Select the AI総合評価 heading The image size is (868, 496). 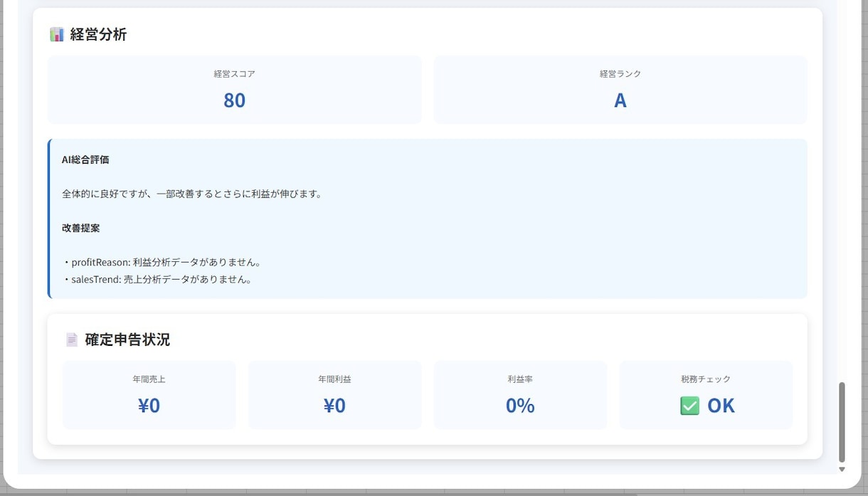pos(85,159)
